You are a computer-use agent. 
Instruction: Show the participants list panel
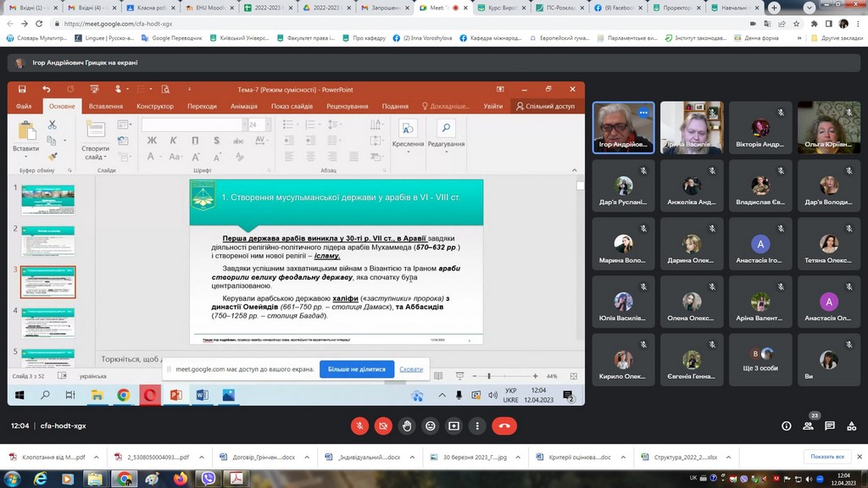(x=809, y=426)
